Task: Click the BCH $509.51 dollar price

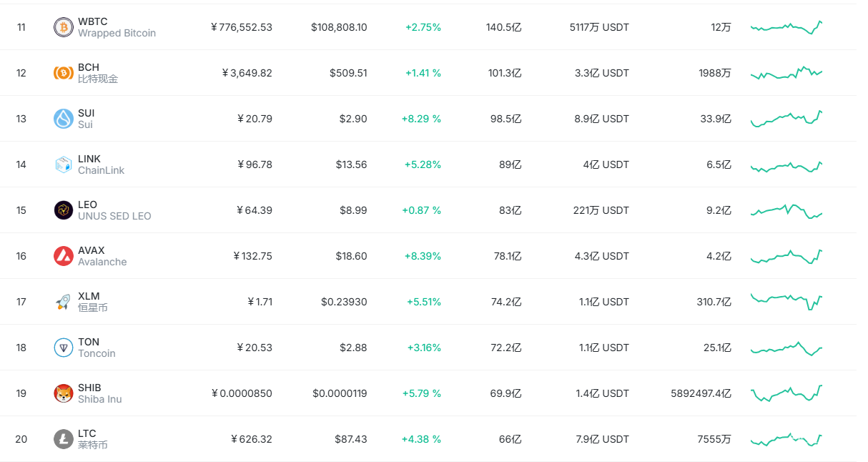Action: pos(348,73)
